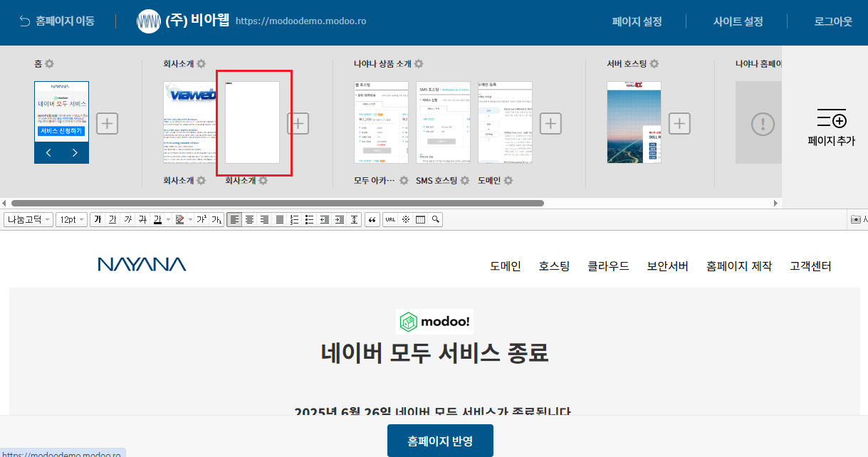Increase indent with indent icon

[x=339, y=219]
